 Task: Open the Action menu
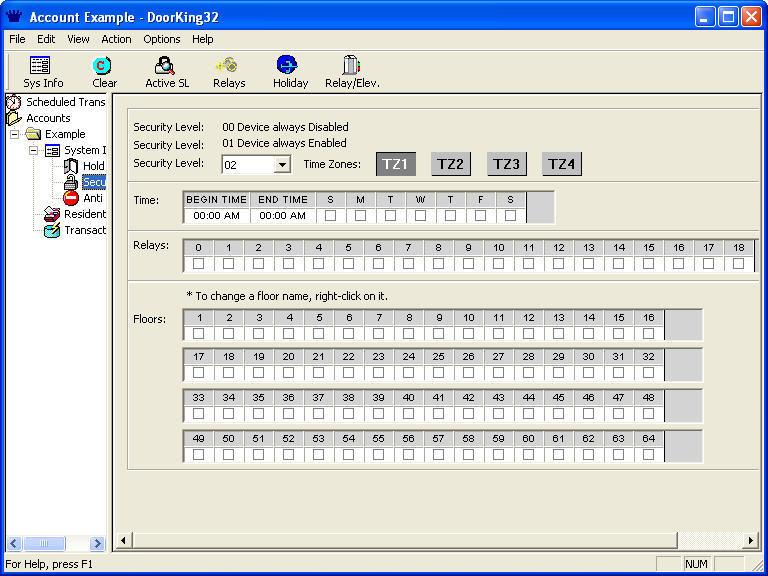[x=116, y=39]
